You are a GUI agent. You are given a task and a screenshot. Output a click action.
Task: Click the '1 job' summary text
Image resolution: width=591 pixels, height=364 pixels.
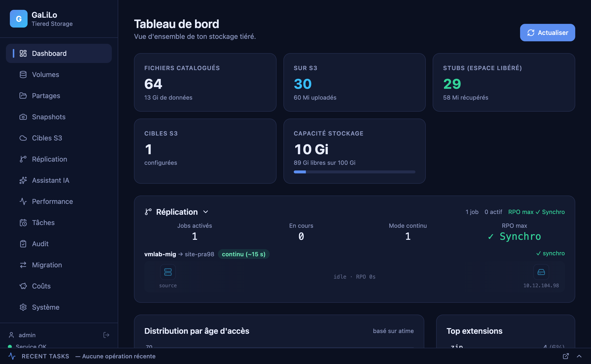pos(472,212)
